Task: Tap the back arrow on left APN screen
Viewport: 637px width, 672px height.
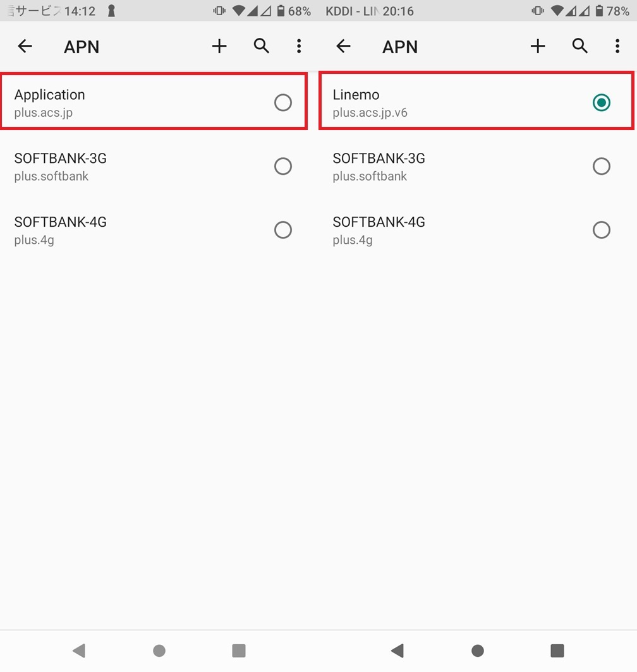Action: [25, 46]
